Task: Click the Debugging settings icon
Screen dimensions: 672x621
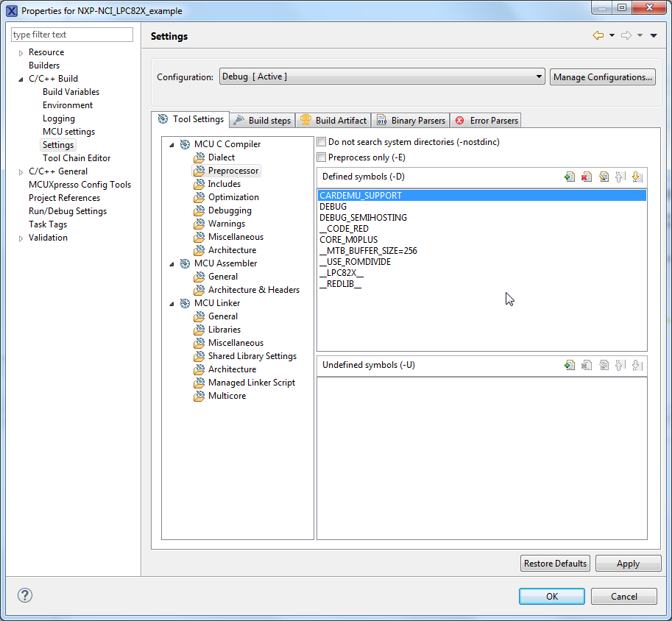Action: (x=199, y=211)
